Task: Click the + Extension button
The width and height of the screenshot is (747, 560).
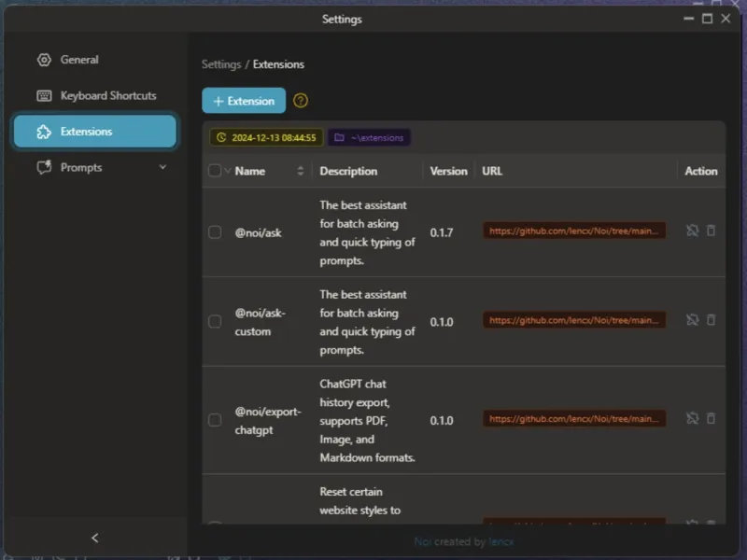Action: [x=244, y=101]
